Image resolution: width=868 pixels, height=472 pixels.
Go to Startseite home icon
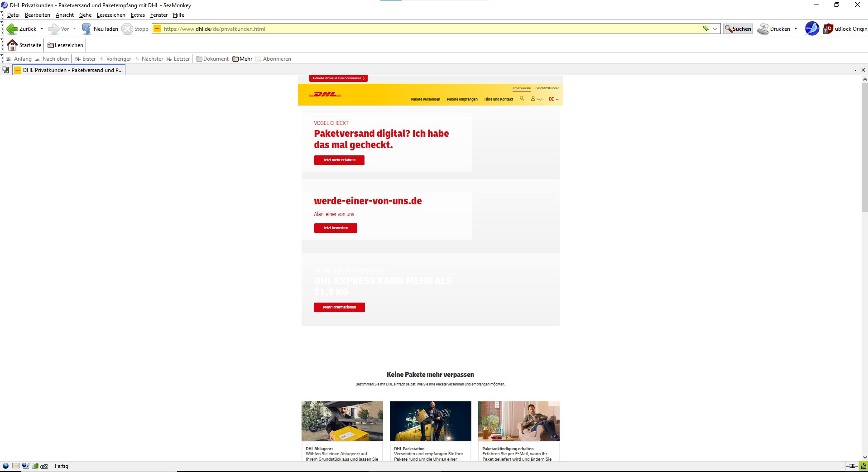pos(12,45)
